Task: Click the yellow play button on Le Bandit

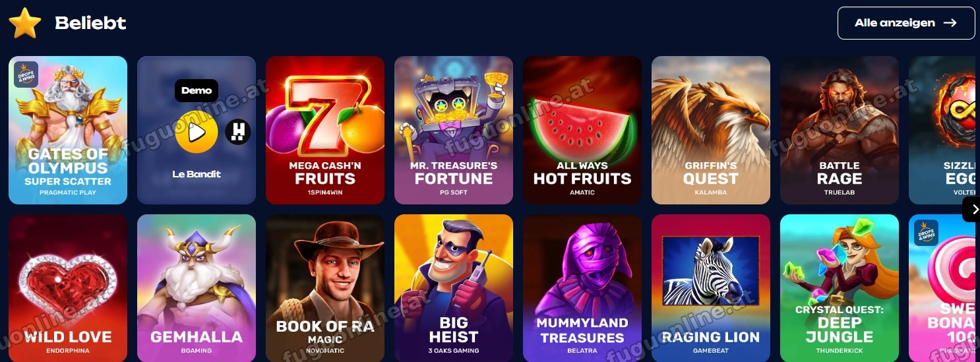Action: coord(197,133)
